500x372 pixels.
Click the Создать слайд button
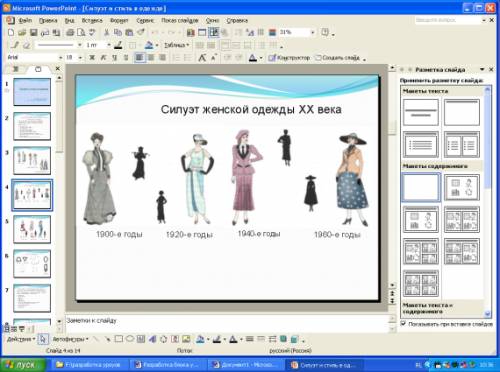click(x=337, y=58)
